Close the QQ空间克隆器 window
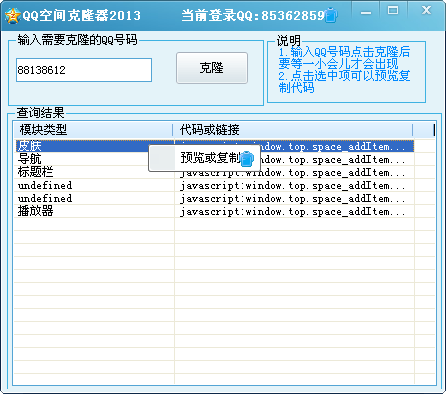This screenshot has height=394, width=446. point(426,11)
